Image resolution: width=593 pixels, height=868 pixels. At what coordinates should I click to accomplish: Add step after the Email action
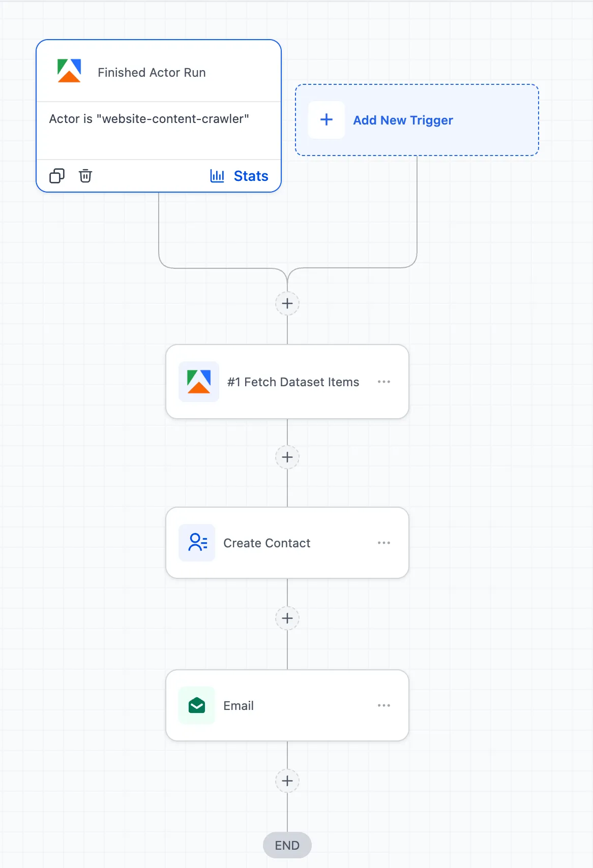tap(287, 781)
